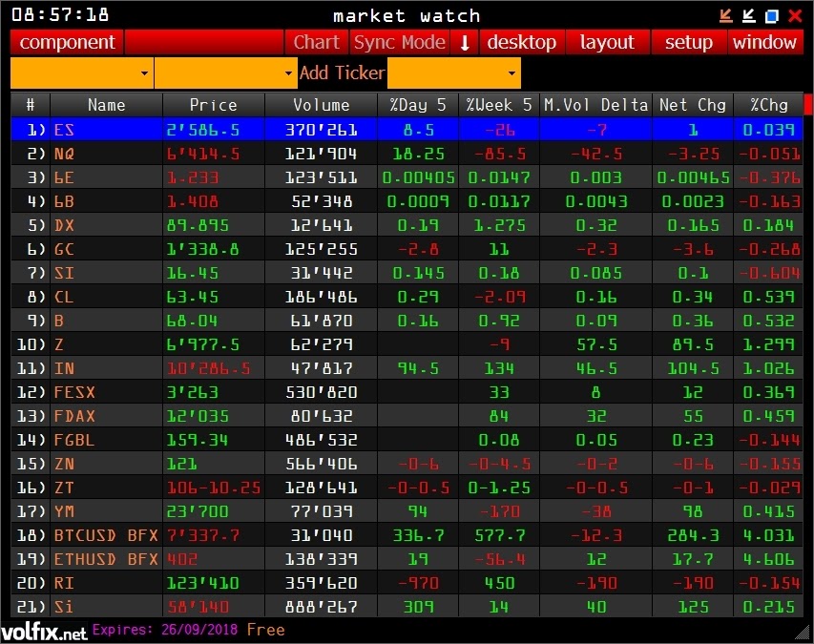Select the SI ticker name on row 7
Screen dimensions: 814x644
pos(64,273)
